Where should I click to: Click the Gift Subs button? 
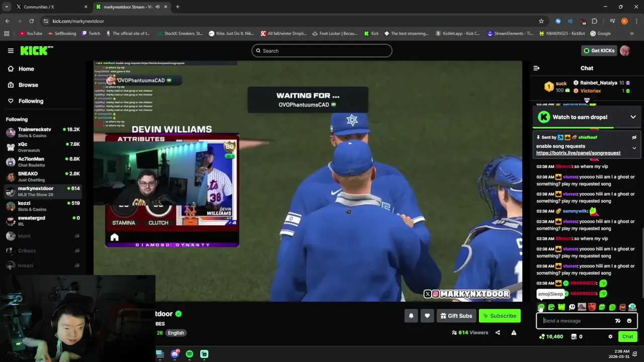click(456, 316)
